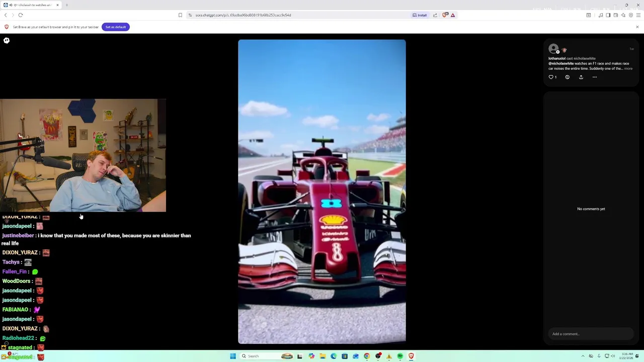644x362 pixels.
Task: Open Brave browser taskbar icon
Action: tap(411, 356)
